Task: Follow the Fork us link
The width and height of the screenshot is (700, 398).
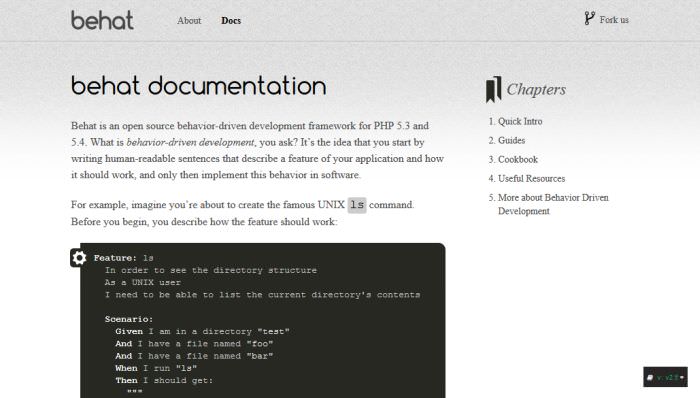Action: [x=614, y=20]
